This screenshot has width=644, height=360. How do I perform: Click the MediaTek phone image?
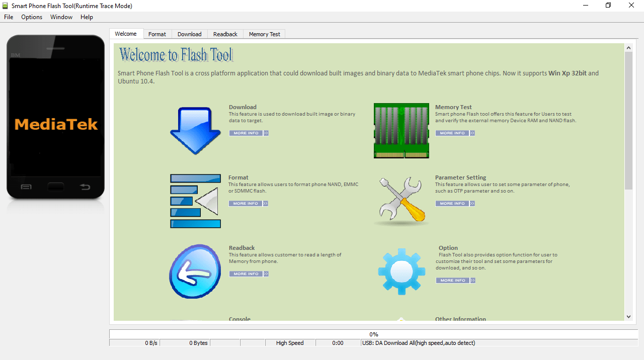pos(55,117)
